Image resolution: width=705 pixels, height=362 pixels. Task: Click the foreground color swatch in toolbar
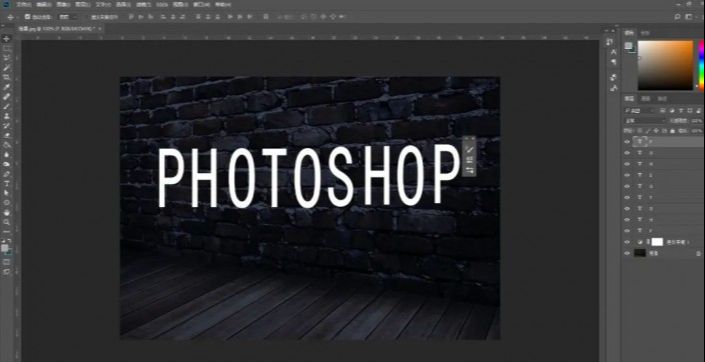tap(4, 248)
